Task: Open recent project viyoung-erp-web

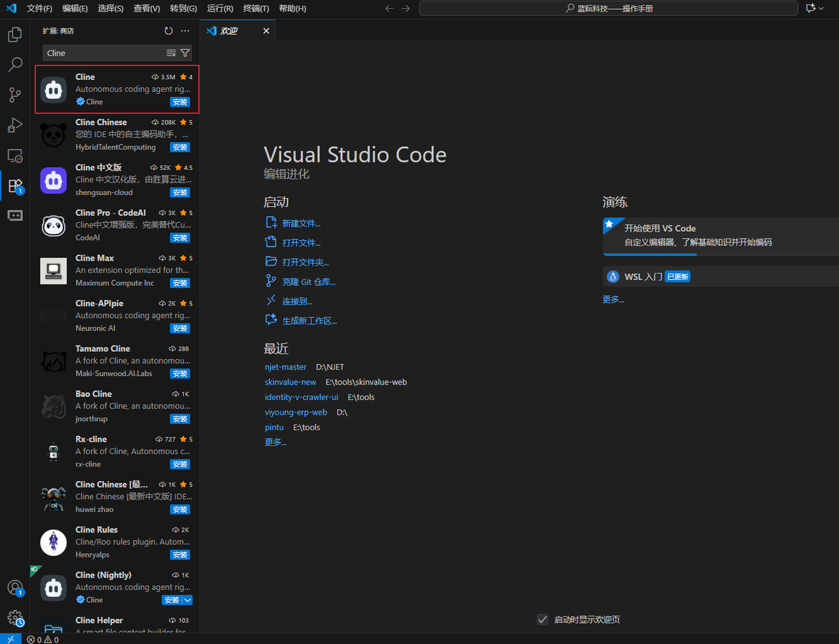Action: tap(296, 412)
